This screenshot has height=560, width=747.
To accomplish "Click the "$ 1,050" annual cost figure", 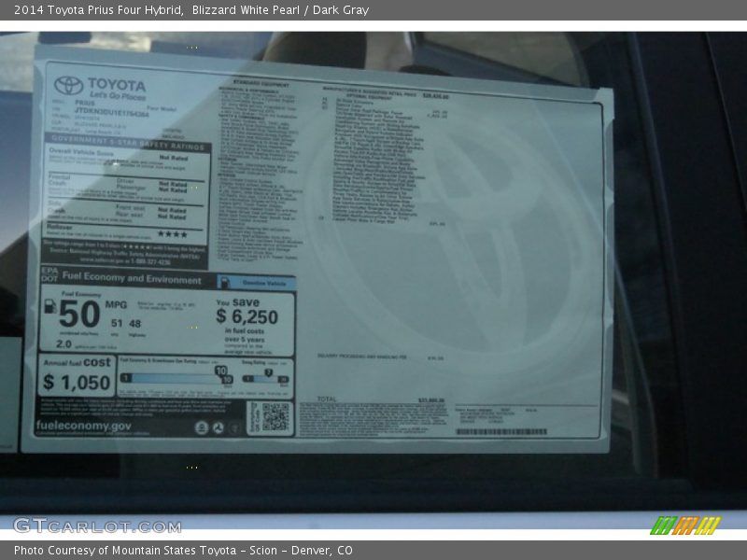I will point(77,383).
